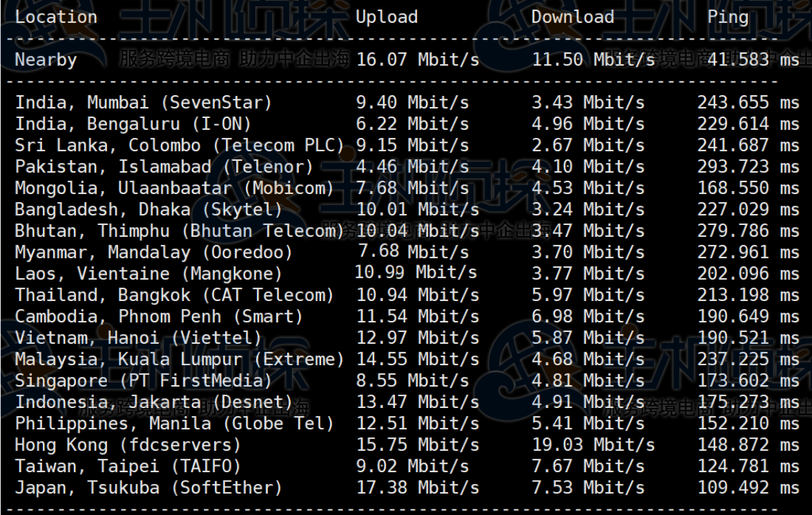Click Ulaanbaatar ping 168.550 ms

pyautogui.click(x=749, y=188)
